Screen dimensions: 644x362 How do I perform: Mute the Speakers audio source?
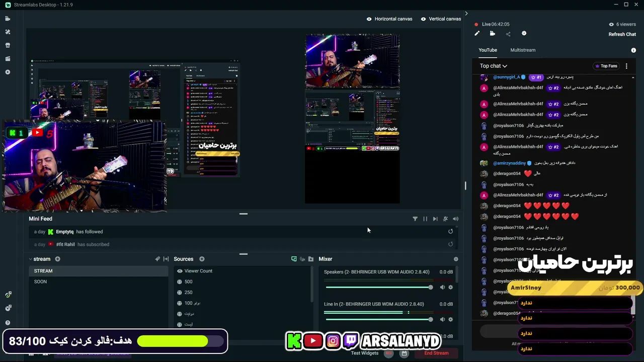click(442, 287)
